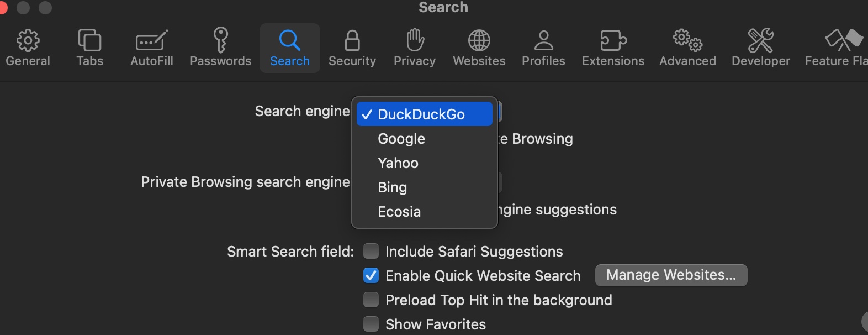Open Profiles person icon
Screen dimensions: 868x335
pyautogui.click(x=543, y=40)
